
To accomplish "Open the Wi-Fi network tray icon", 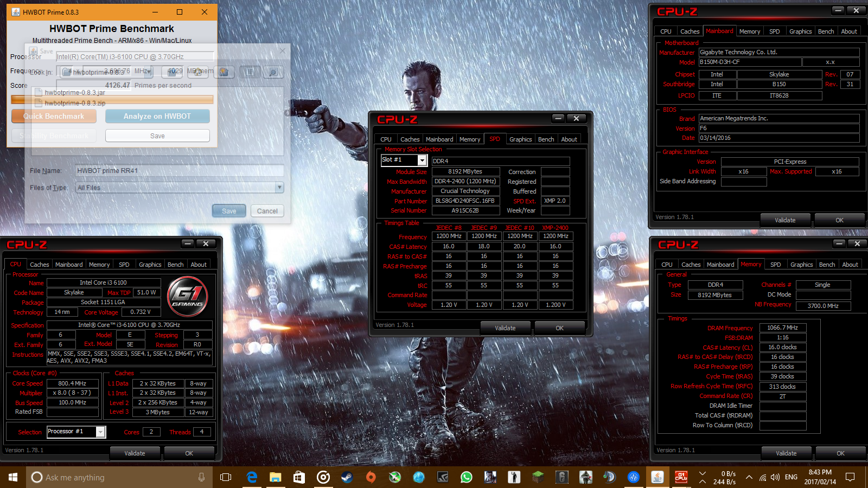I will 763,477.
